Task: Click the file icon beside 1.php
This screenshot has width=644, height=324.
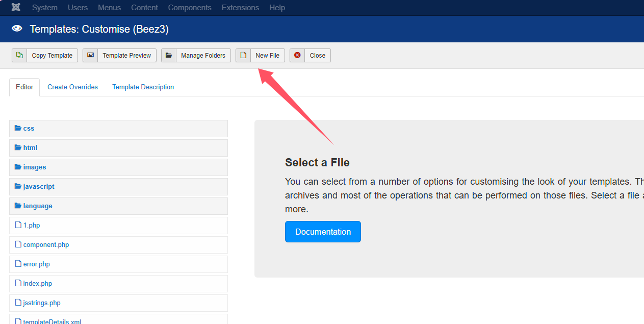Action: click(x=18, y=225)
